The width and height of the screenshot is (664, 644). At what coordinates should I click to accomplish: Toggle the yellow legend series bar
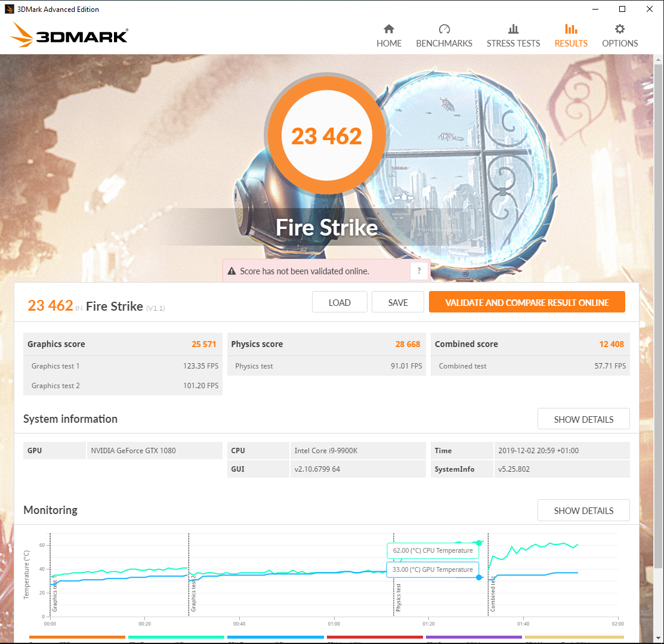(x=575, y=637)
